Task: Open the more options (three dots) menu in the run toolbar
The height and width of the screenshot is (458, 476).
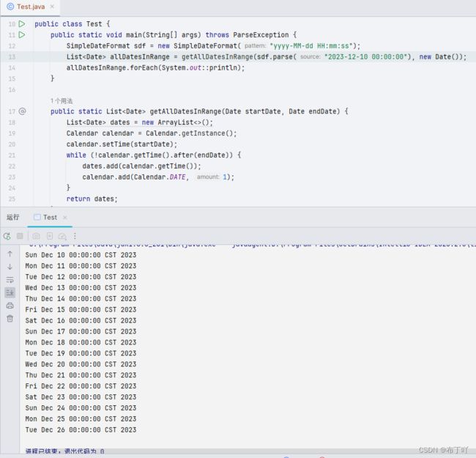Action: [x=75, y=236]
